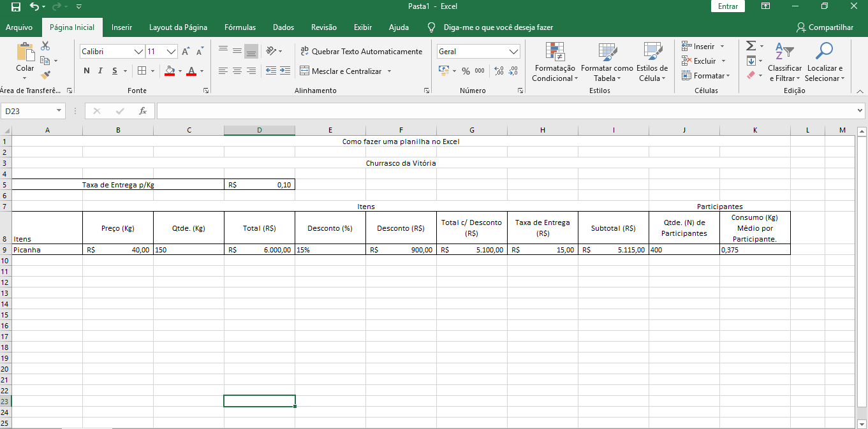This screenshot has height=429, width=868.
Task: Click the percent style icon
Action: tap(466, 71)
